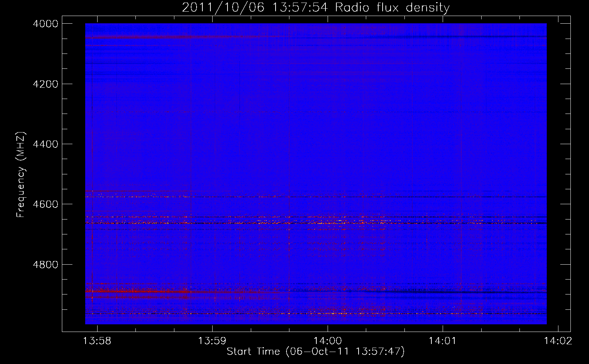This screenshot has width=589, height=364.
Task: Click the plot title "2011/10/06 13:57:54 Radio flux density"
Action: tap(316, 7)
